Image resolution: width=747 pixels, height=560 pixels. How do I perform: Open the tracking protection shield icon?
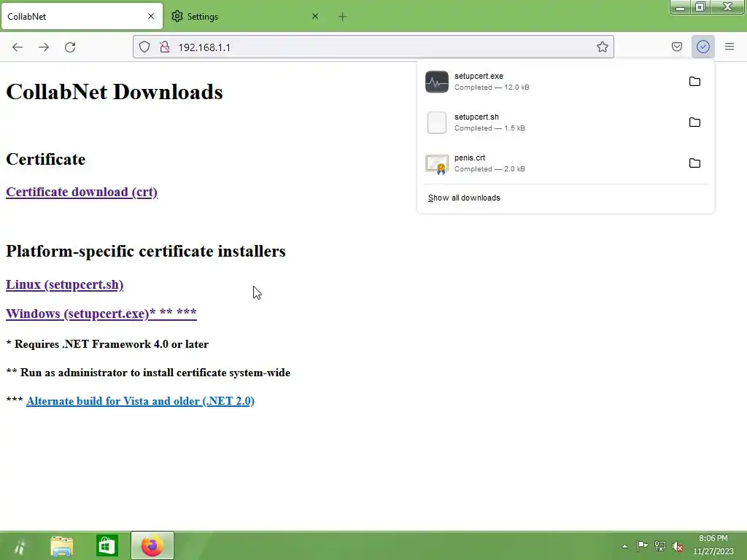[x=144, y=47]
